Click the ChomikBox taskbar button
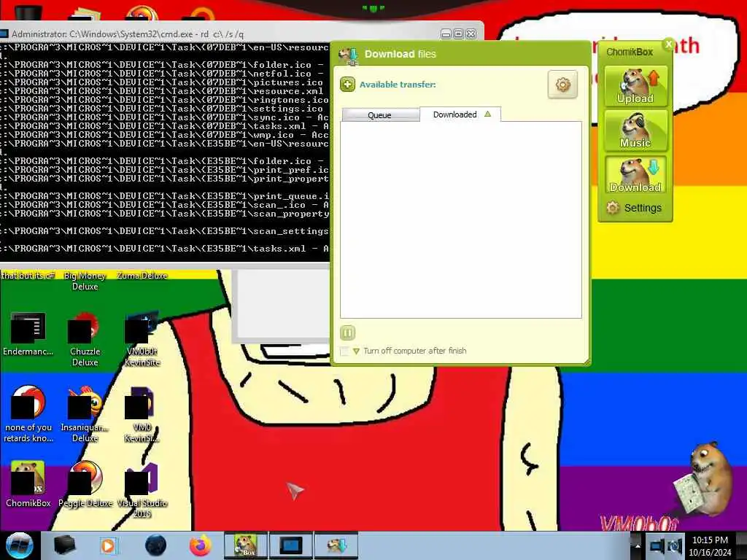 246,545
